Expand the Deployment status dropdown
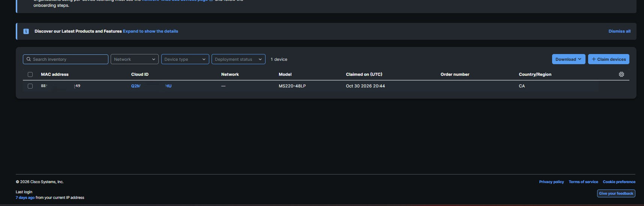The image size is (644, 206). pyautogui.click(x=239, y=59)
